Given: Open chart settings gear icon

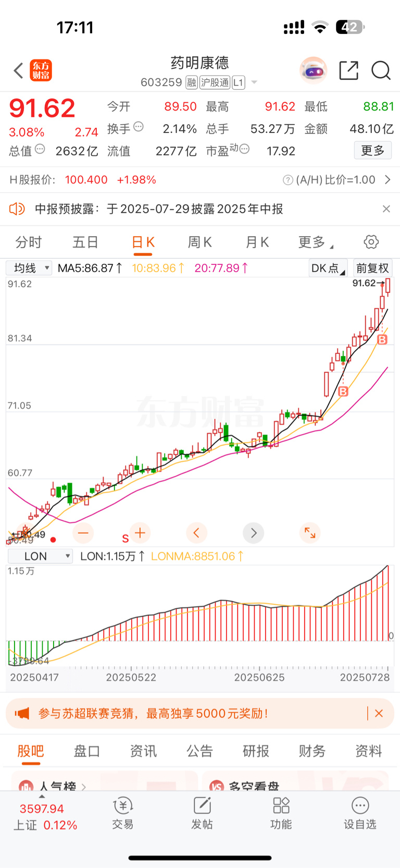Looking at the screenshot, I should 371,242.
